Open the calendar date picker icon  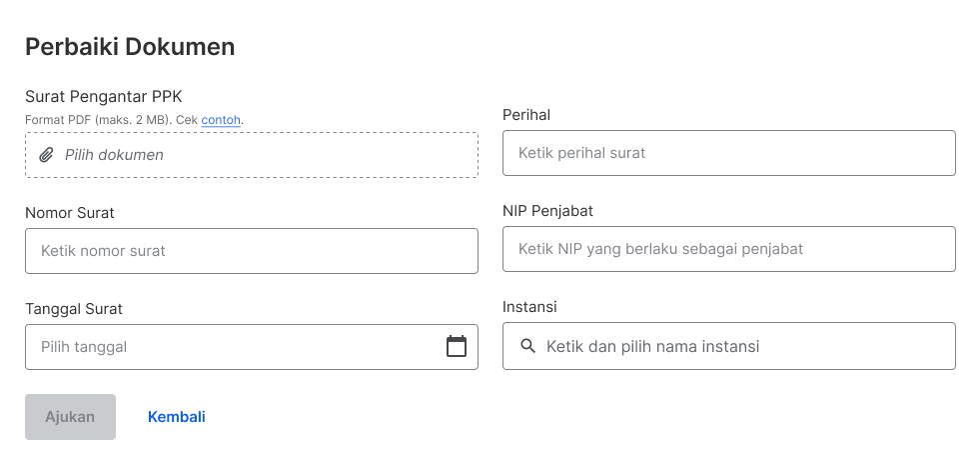(457, 346)
